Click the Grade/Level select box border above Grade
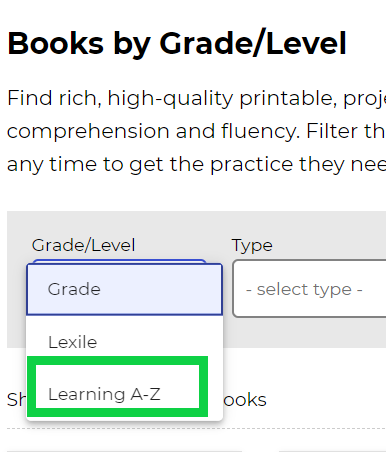 119,261
